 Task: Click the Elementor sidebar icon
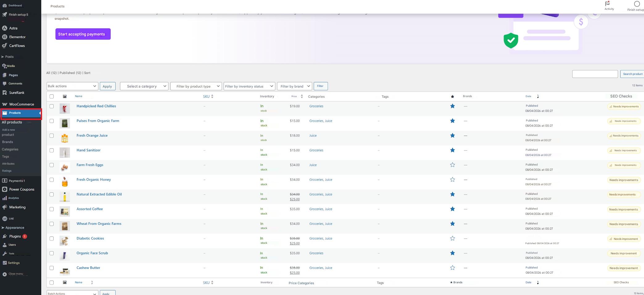(x=5, y=37)
